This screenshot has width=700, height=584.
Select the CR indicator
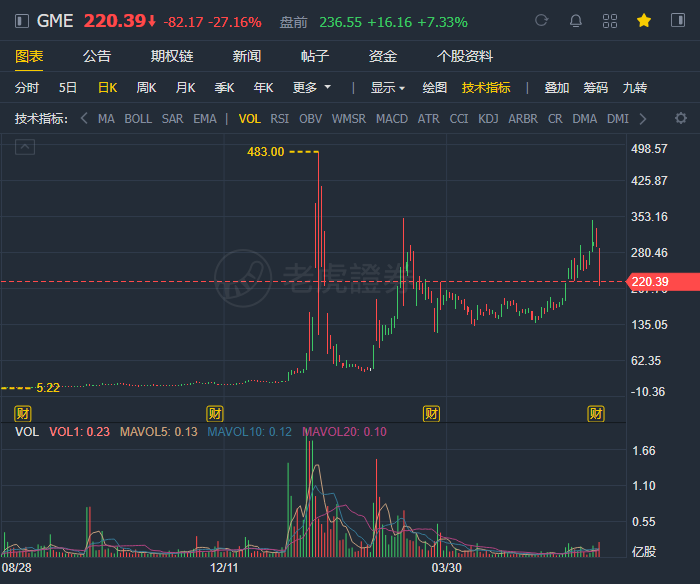tap(555, 119)
